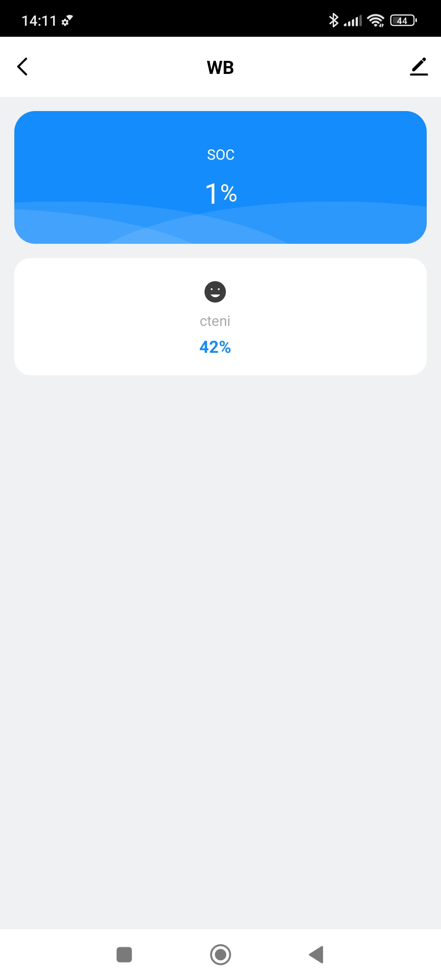Go back using the top-left arrow
This screenshot has height=980, width=441.
pos(22,67)
